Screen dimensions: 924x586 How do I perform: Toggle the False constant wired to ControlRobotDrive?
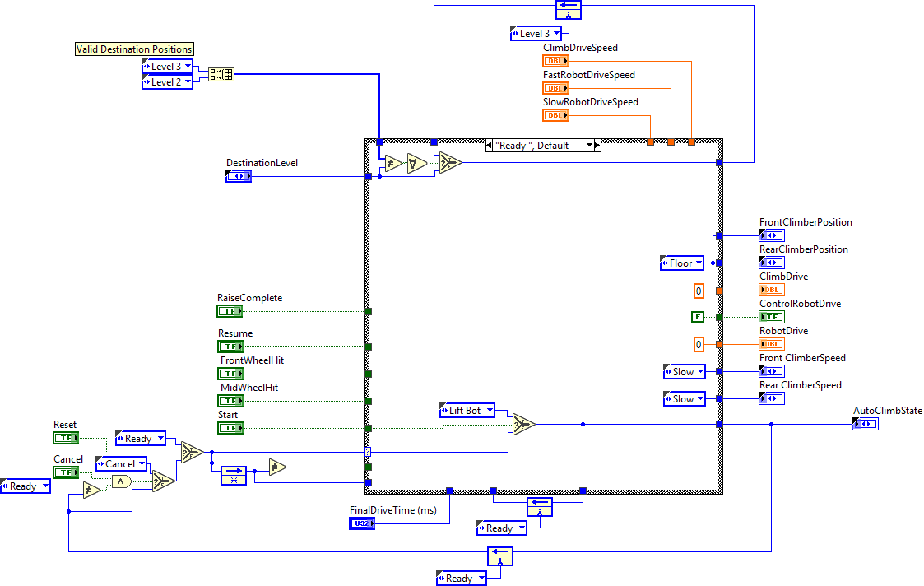pos(698,317)
